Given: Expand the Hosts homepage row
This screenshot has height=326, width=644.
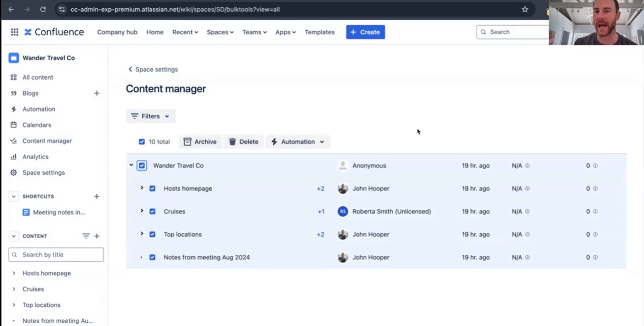Looking at the screenshot, I should click(x=141, y=188).
